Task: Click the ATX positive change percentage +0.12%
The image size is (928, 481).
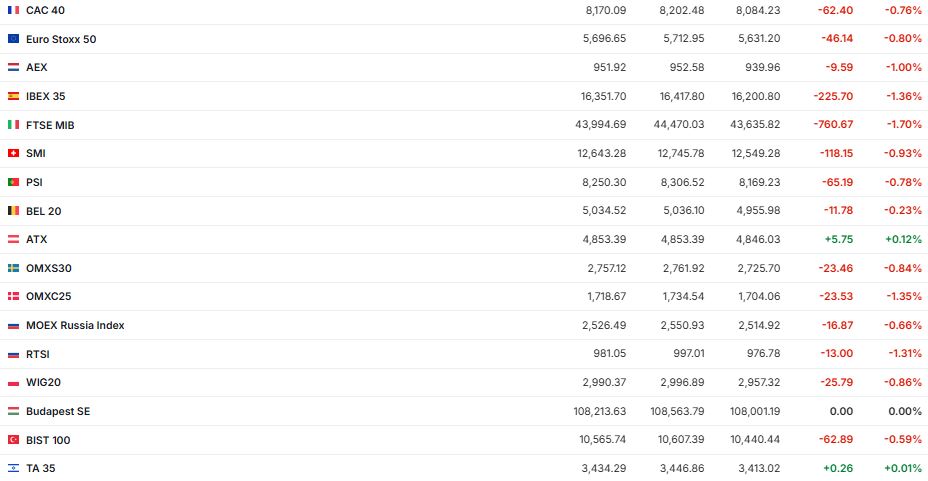Action: pos(903,239)
